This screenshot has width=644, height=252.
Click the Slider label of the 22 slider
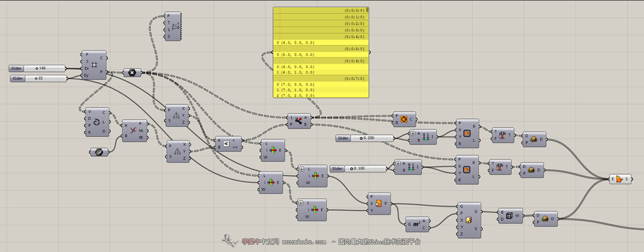click(x=18, y=78)
